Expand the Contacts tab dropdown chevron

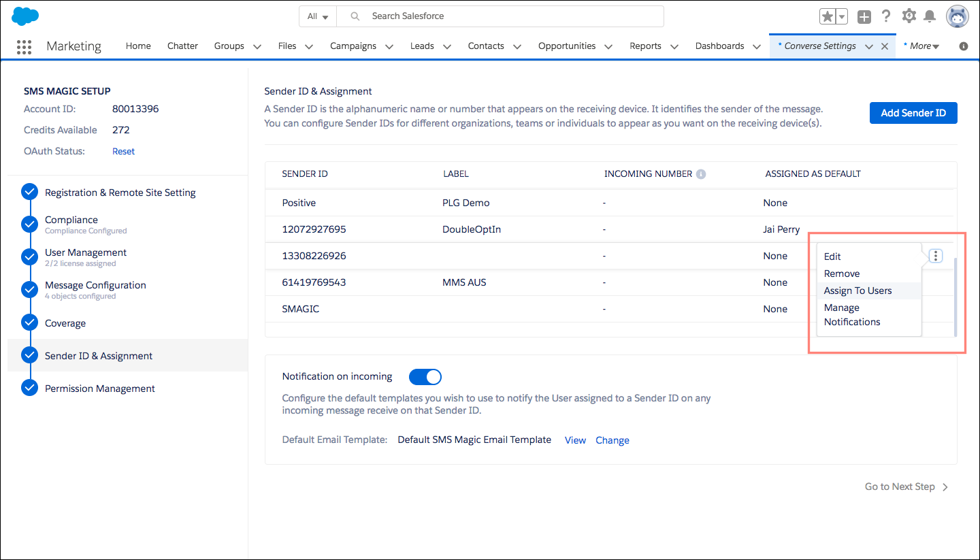517,47
